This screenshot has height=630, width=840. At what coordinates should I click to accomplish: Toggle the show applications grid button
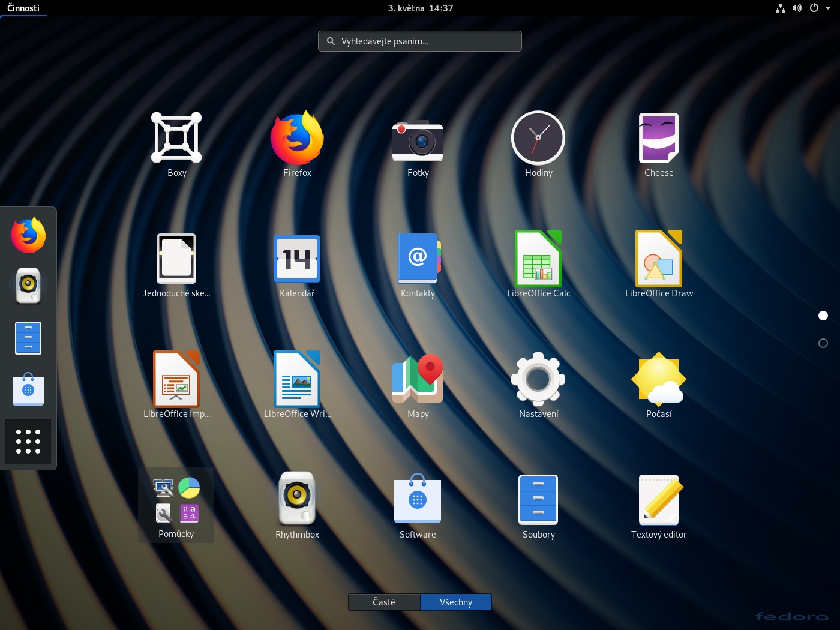click(x=28, y=442)
